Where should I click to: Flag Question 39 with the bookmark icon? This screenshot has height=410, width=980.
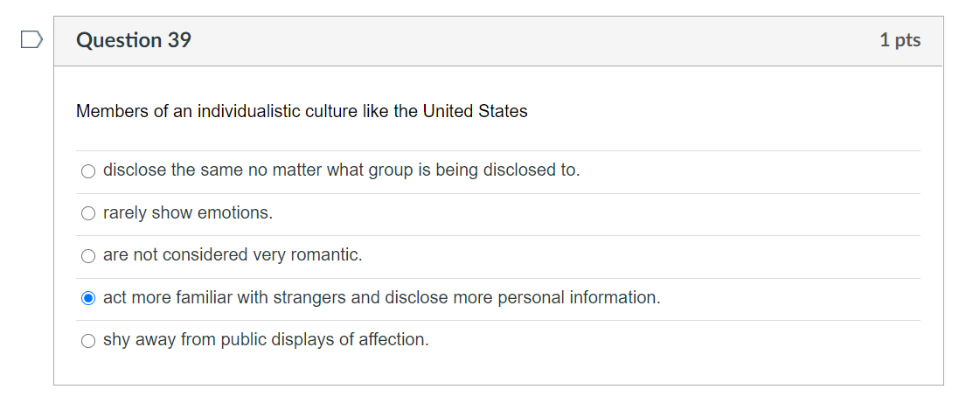(x=31, y=40)
